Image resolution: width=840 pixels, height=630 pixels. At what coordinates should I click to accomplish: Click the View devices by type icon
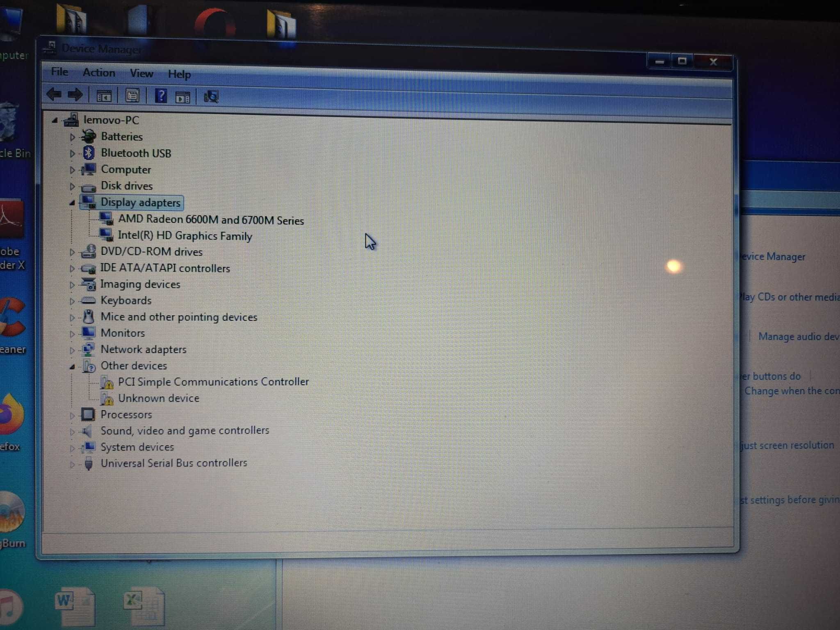104,97
